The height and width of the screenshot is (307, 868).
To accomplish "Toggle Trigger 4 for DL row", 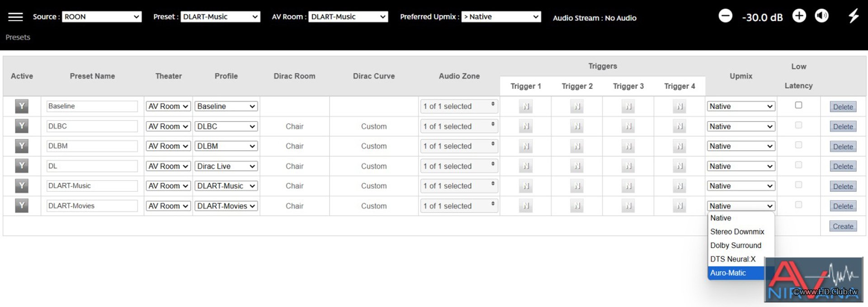I will tap(679, 166).
